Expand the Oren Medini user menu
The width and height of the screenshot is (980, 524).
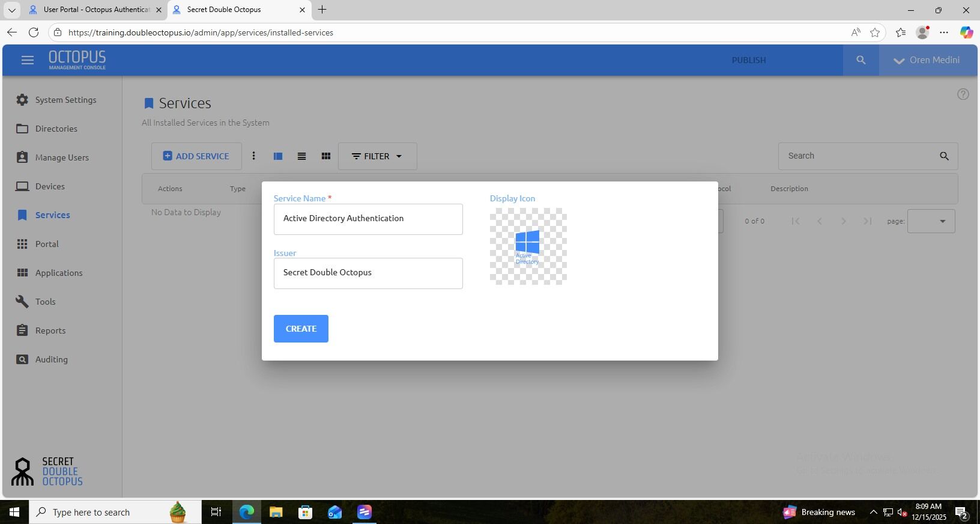tap(928, 60)
